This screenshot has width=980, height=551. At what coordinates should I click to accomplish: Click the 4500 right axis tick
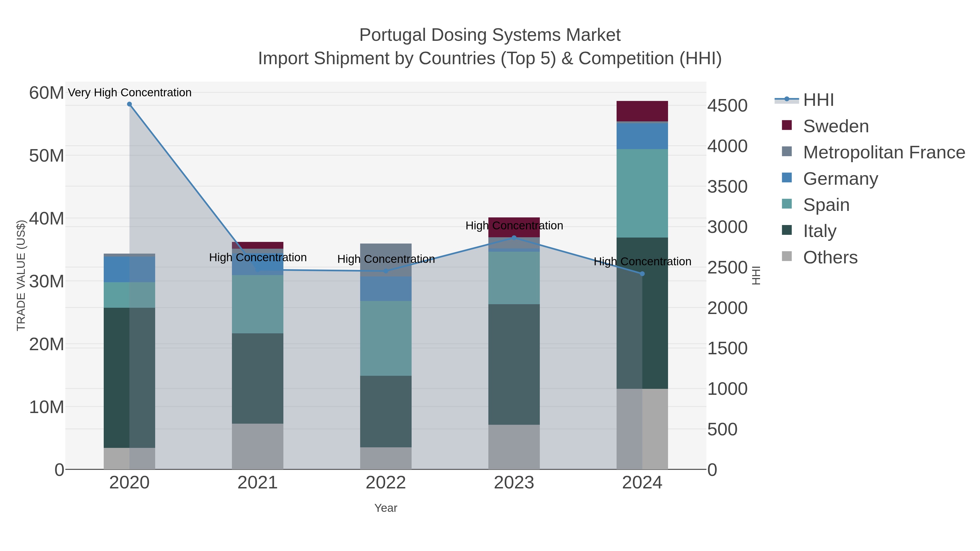[727, 106]
